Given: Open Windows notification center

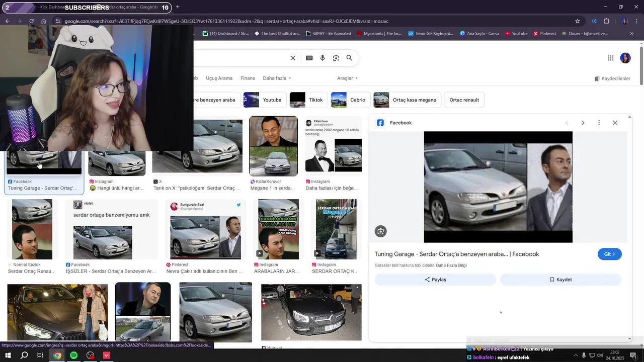Looking at the screenshot, I should tap(633, 355).
